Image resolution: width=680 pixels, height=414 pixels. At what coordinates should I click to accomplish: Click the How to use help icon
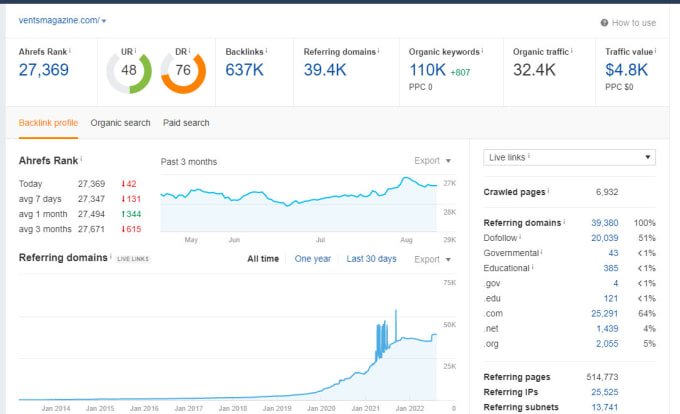click(x=604, y=23)
